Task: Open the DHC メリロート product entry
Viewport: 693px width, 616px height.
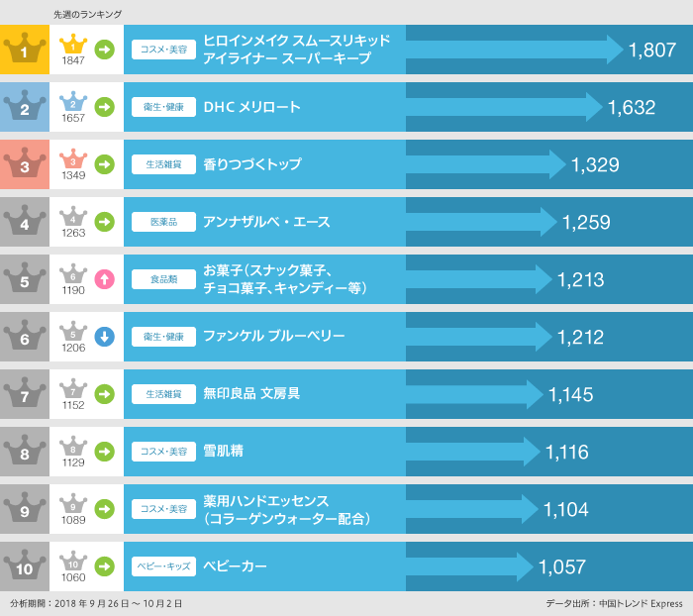Action: (251, 107)
